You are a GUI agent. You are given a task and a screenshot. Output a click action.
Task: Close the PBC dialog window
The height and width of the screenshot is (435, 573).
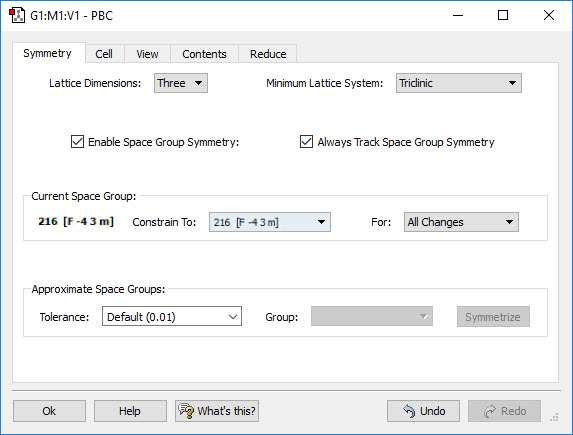click(x=549, y=15)
